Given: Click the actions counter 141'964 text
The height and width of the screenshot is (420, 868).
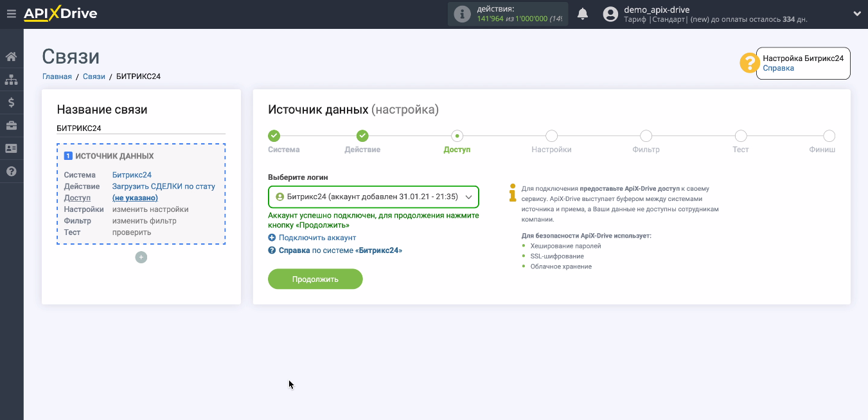Looking at the screenshot, I should [490, 19].
